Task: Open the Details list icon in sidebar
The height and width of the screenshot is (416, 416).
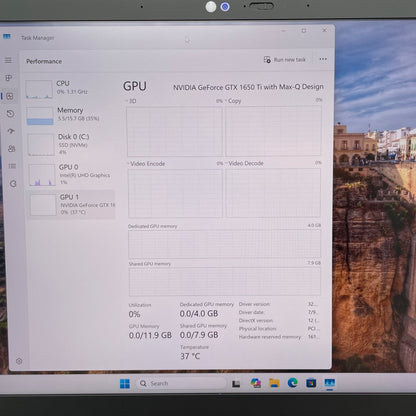Action: coord(12,166)
